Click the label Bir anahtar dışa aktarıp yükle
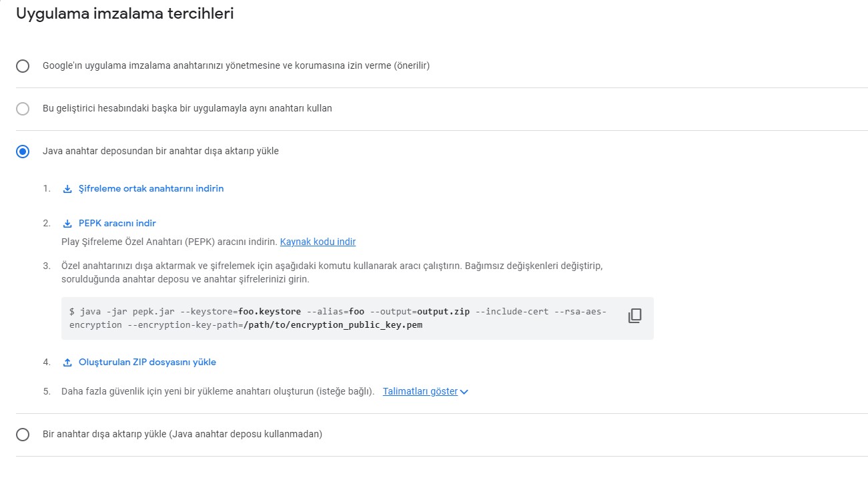 [x=182, y=434]
